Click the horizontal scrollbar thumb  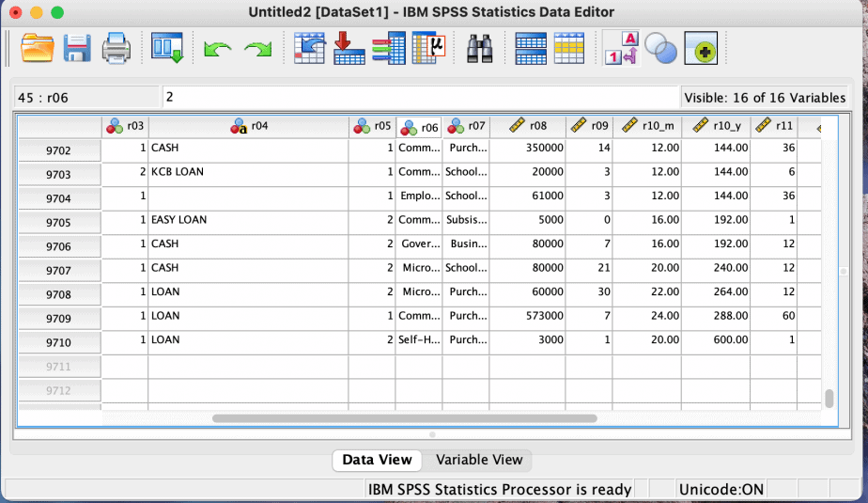pos(405,418)
